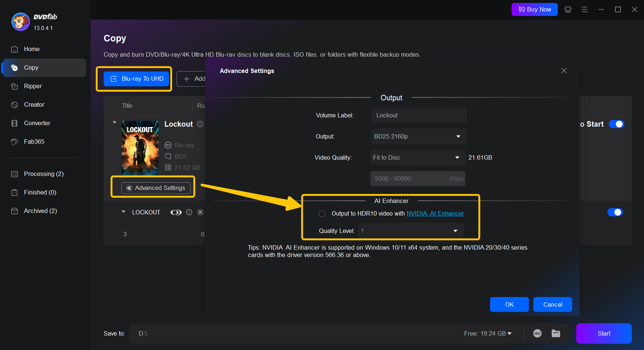This screenshot has height=350, width=644.
Task: Click the skin/theme shirt icon
Action: click(x=568, y=10)
